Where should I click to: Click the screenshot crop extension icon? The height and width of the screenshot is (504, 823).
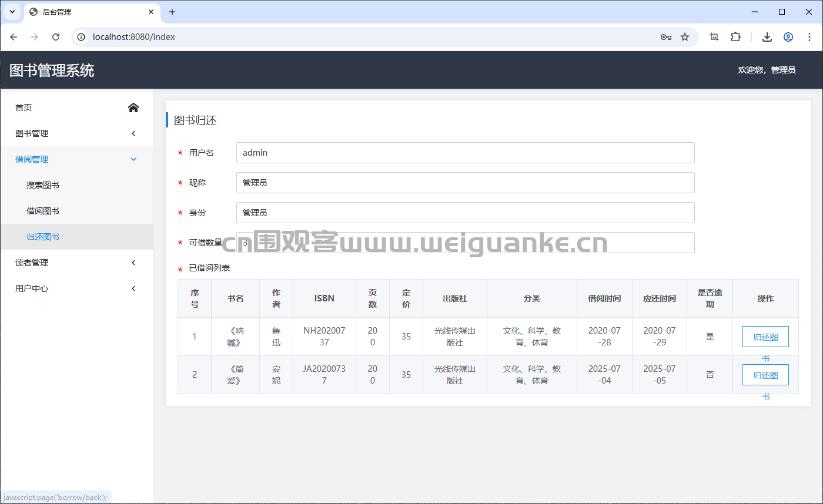714,37
